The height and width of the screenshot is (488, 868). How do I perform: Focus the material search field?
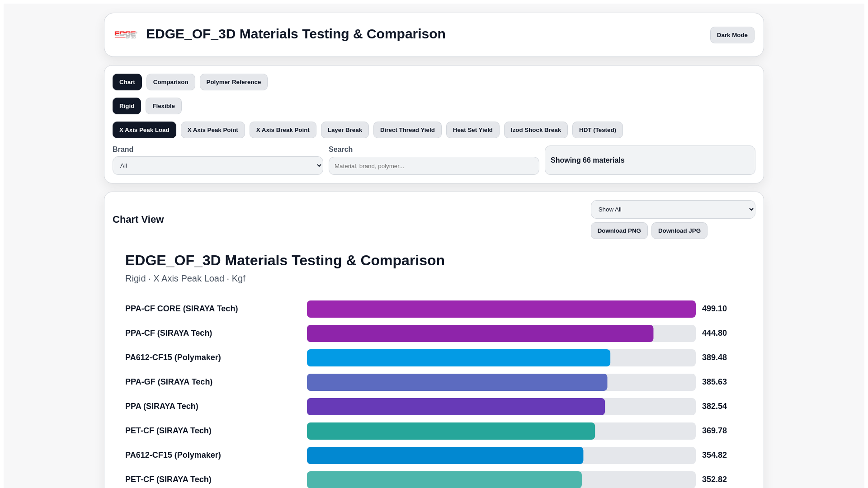coord(434,166)
